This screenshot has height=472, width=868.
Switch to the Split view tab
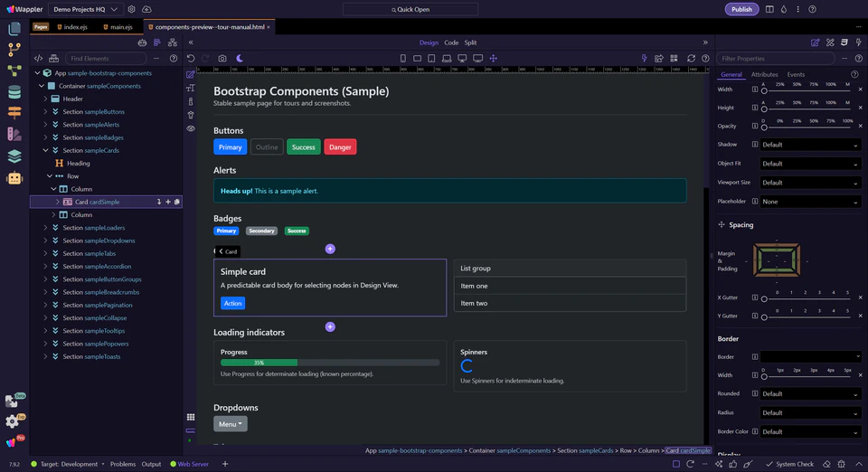(470, 42)
